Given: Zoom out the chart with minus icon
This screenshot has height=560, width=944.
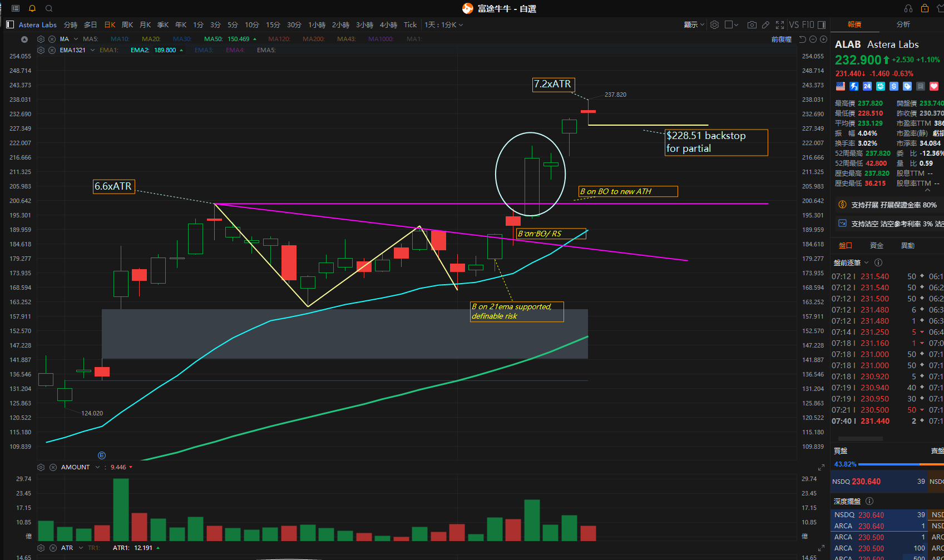Looking at the screenshot, I should point(813,39).
